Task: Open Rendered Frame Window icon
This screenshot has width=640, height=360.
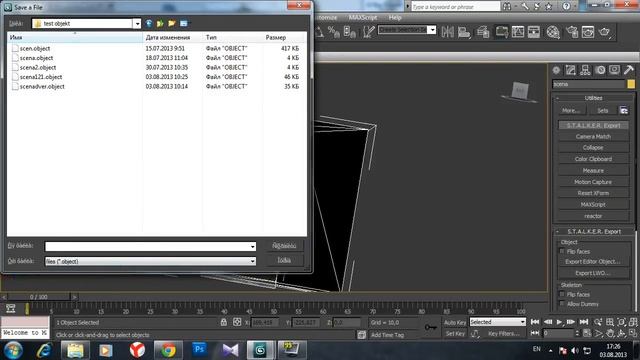Action: coord(588,32)
